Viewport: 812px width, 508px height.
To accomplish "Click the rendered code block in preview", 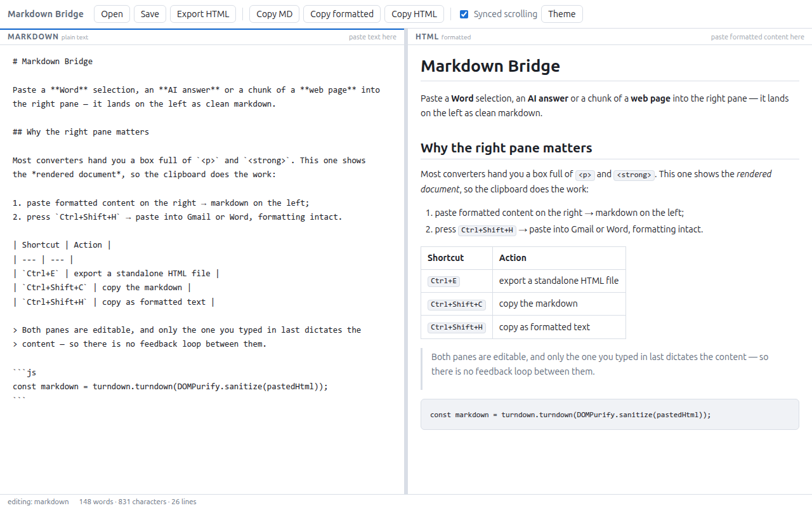I will pos(610,415).
